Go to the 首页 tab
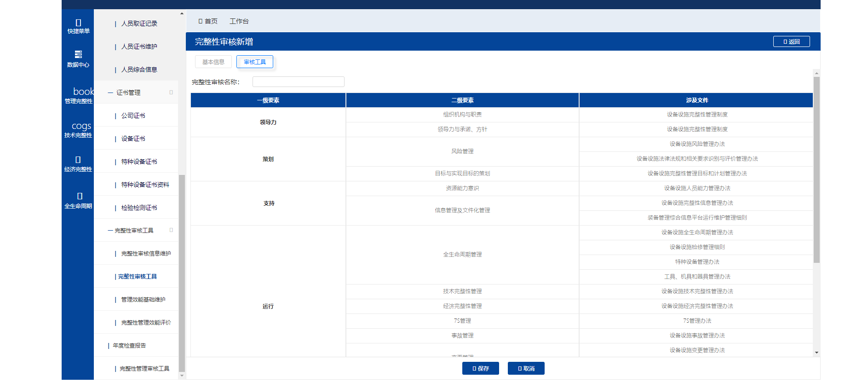Screen dimensions: 868x383 pyautogui.click(x=208, y=21)
